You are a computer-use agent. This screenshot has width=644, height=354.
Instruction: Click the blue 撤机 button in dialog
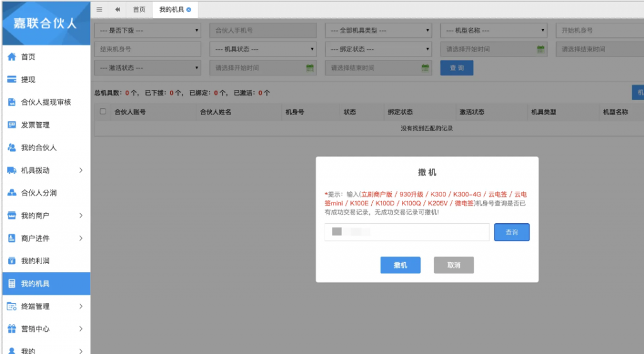click(400, 265)
